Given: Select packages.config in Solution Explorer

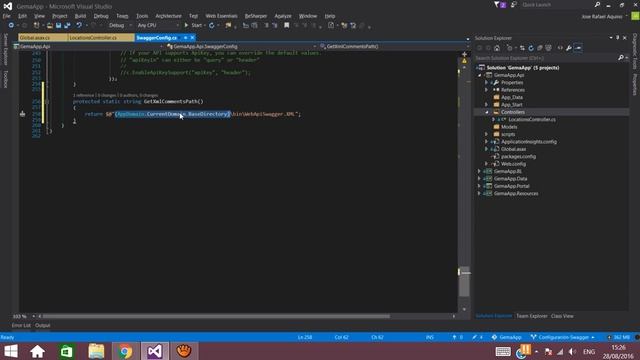Looking at the screenshot, I should 518,157.
